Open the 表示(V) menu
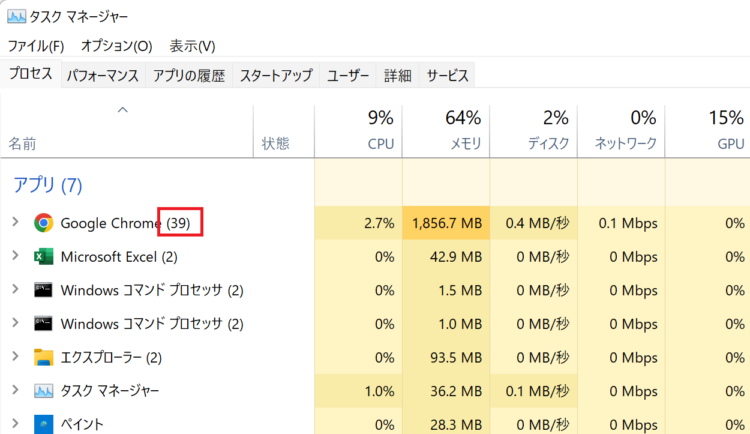The width and height of the screenshot is (750, 434). click(192, 46)
